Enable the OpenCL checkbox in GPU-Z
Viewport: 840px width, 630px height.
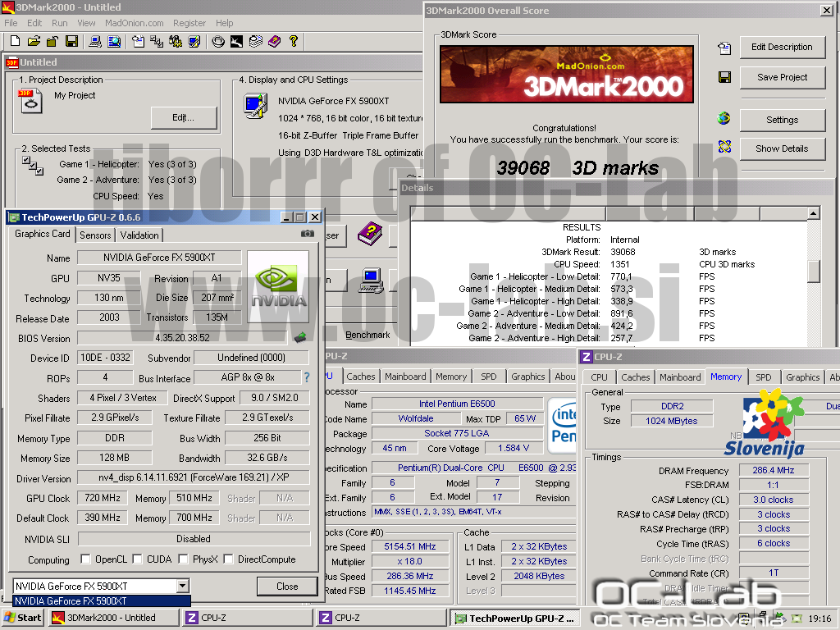[85, 559]
